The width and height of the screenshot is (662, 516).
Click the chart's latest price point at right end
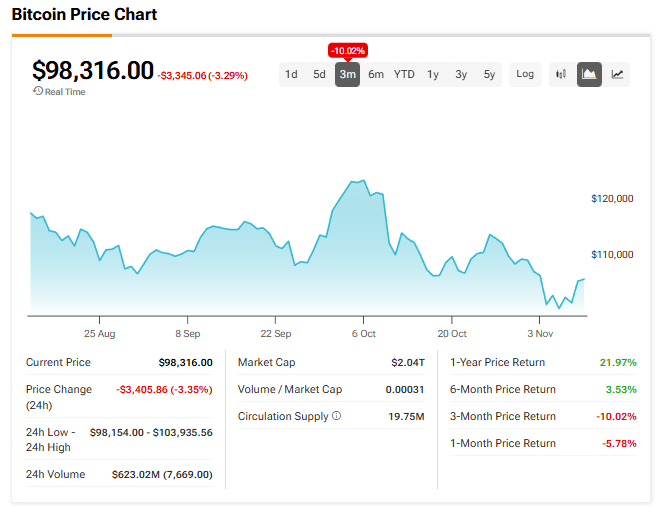pos(584,279)
